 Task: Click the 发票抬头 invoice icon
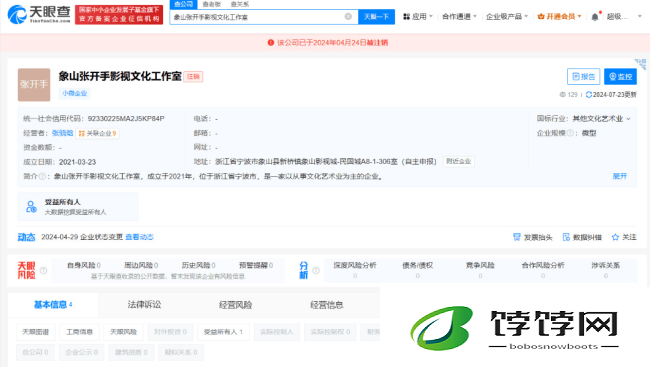(x=517, y=237)
